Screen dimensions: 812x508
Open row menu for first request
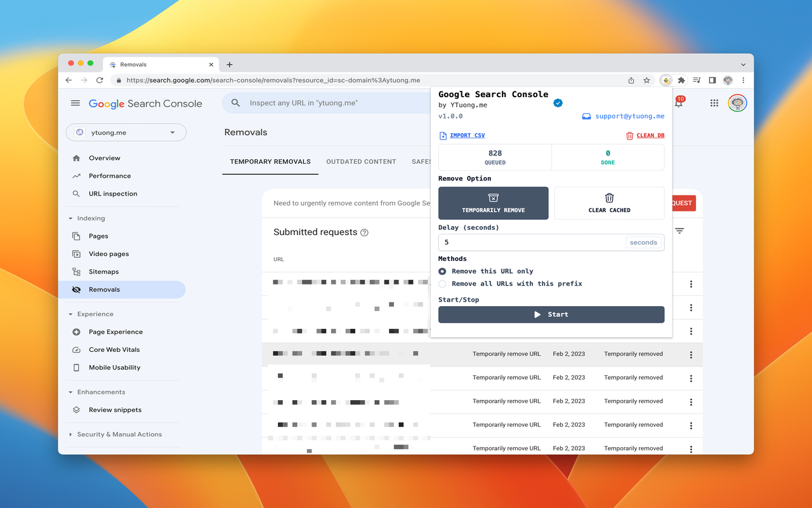[x=691, y=284]
